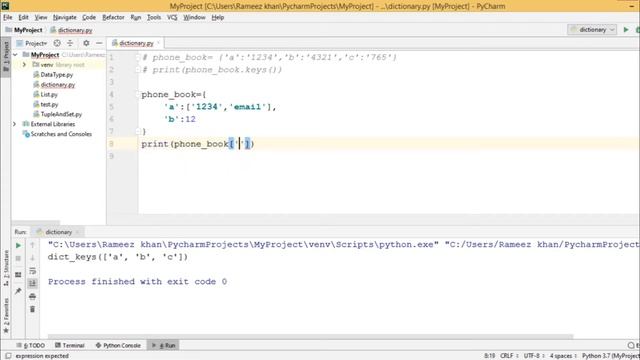Viewport: 640px width, 360px height.
Task: Open Python 3.7 interpreter selector
Action: [x=610, y=356]
